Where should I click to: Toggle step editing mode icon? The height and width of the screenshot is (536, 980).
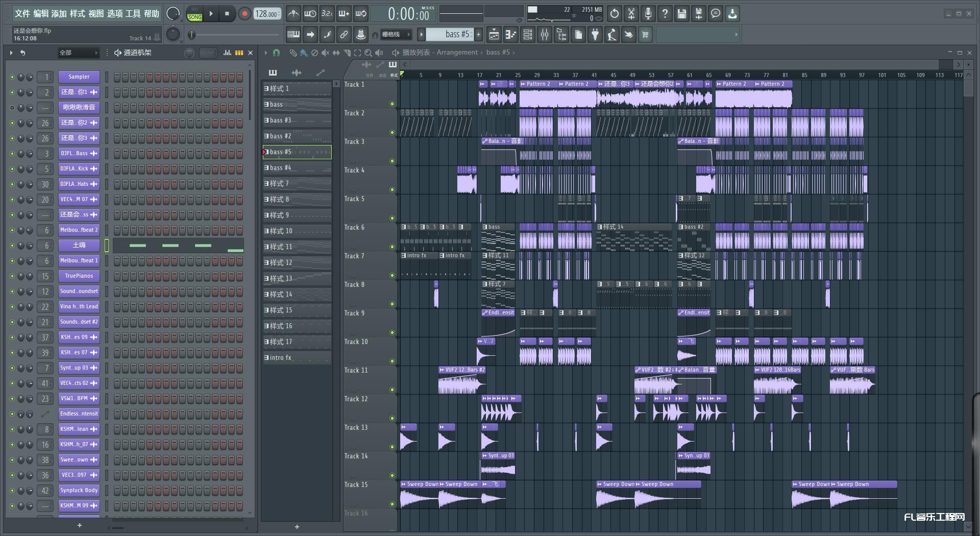click(x=327, y=35)
